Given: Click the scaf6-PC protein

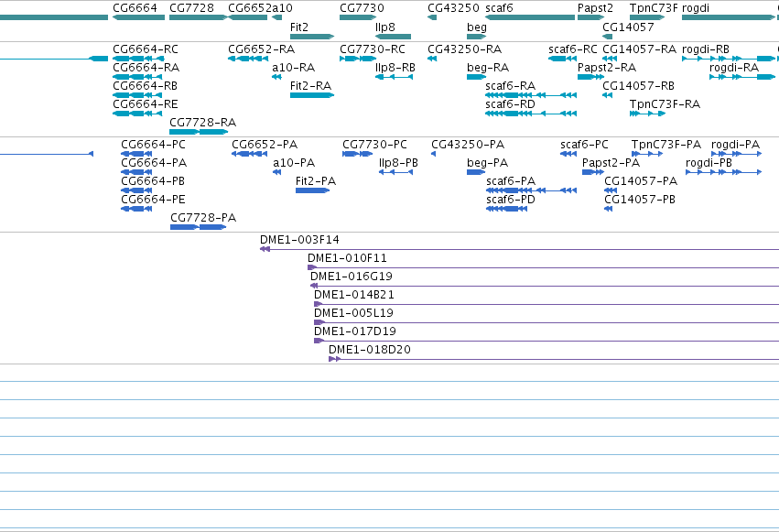Looking at the screenshot, I should click(568, 154).
